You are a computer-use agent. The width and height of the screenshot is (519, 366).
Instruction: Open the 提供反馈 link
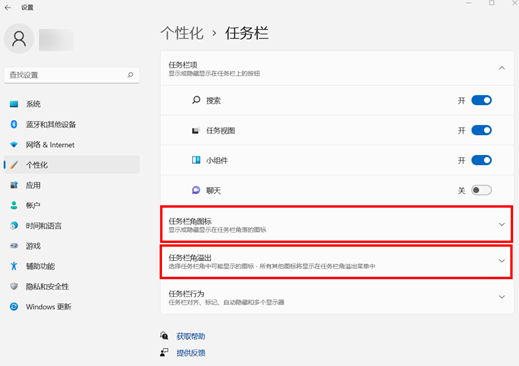191,353
